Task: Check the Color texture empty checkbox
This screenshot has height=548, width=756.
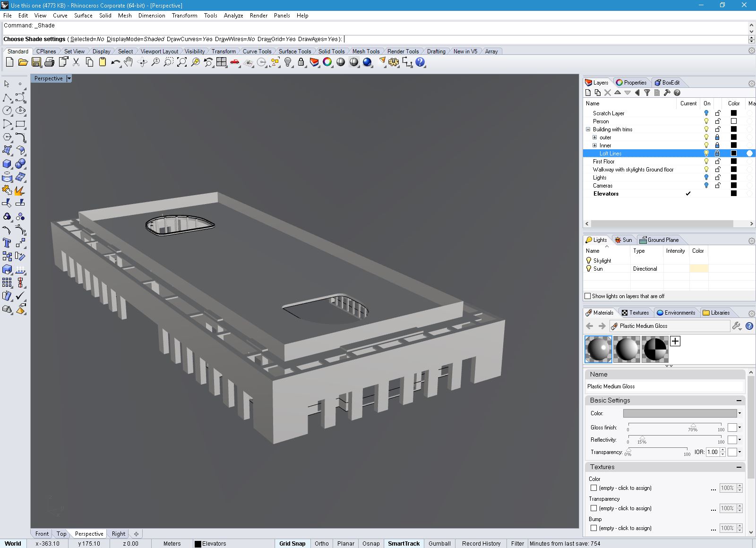Action: coord(593,488)
